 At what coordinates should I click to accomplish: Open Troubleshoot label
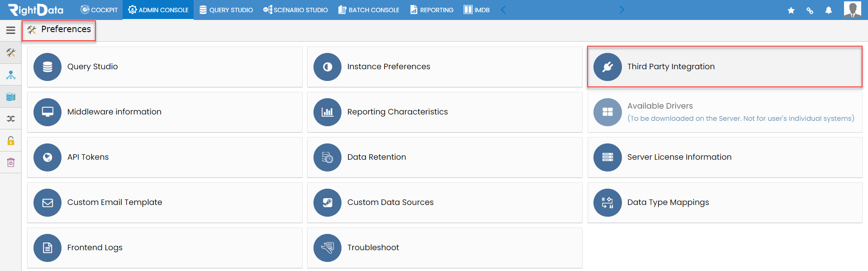(x=373, y=247)
